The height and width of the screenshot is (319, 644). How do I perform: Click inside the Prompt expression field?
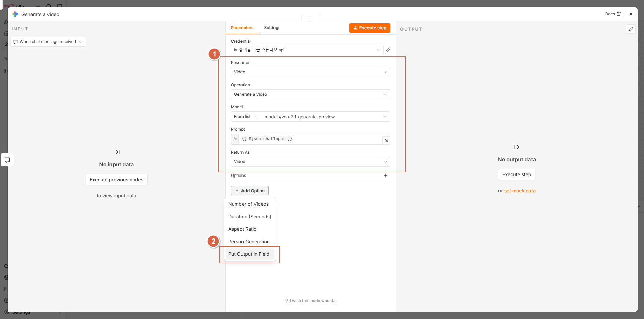[311, 139]
